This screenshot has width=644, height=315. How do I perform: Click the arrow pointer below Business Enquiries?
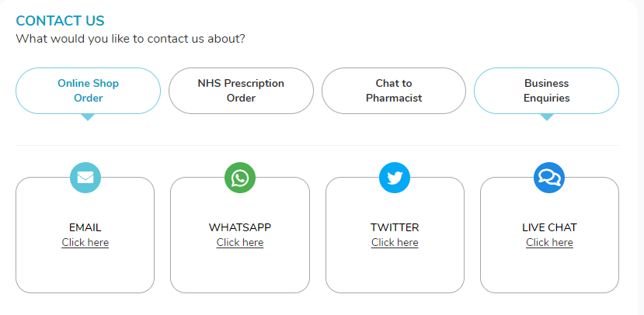click(546, 117)
